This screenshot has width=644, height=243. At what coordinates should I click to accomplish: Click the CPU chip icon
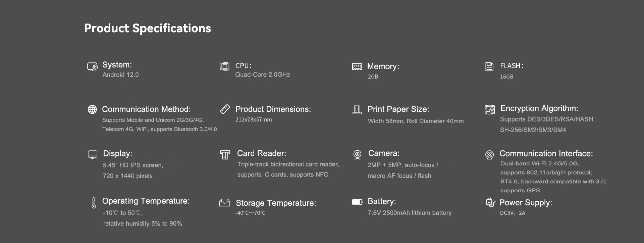click(225, 66)
